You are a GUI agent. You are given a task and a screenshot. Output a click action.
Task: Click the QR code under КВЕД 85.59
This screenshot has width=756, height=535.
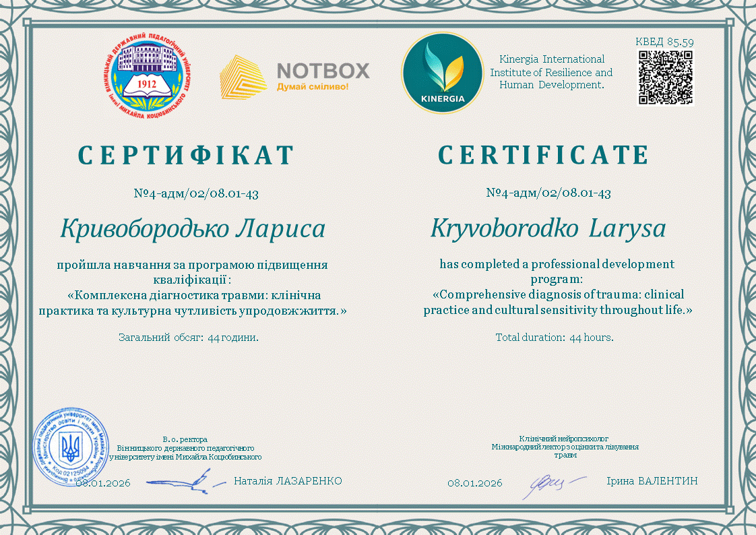tap(665, 77)
